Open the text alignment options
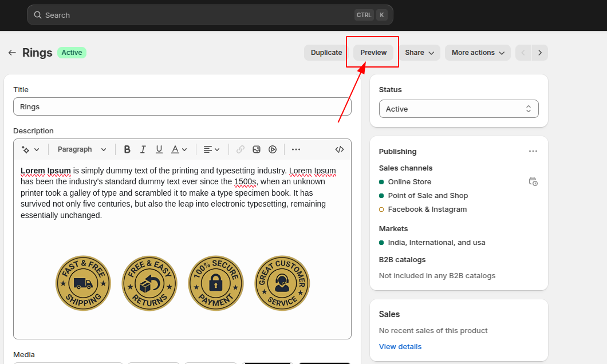 point(211,149)
